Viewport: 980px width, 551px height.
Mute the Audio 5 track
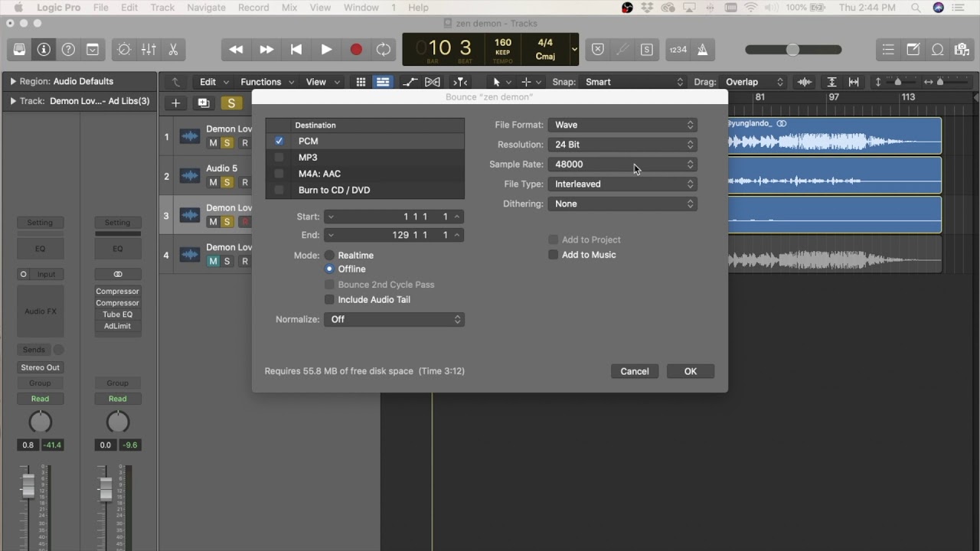point(213,182)
